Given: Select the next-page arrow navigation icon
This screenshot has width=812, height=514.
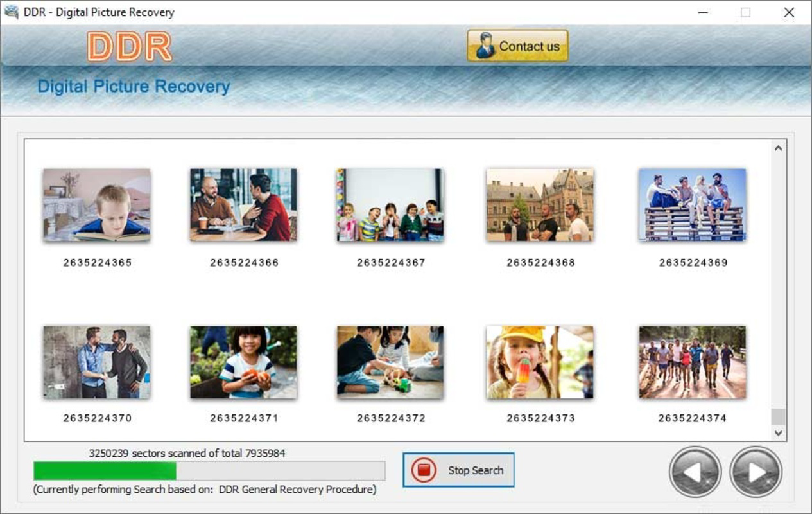Looking at the screenshot, I should coord(755,472).
